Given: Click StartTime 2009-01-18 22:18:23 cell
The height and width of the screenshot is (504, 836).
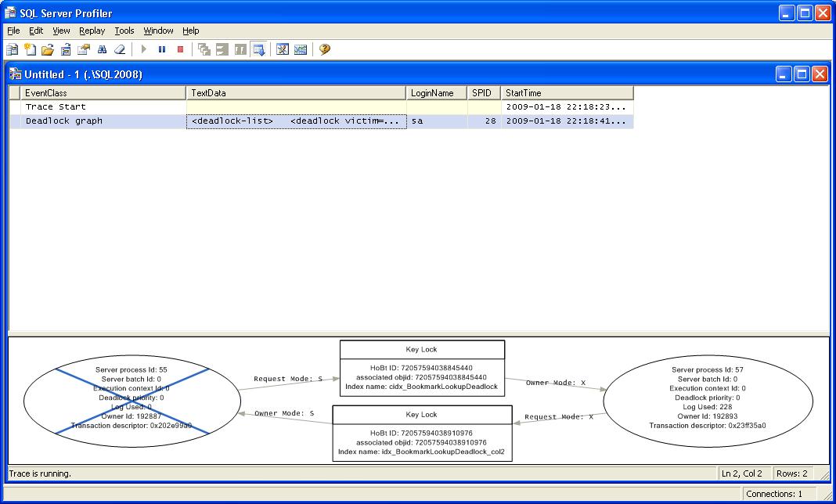Looking at the screenshot, I should (566, 106).
